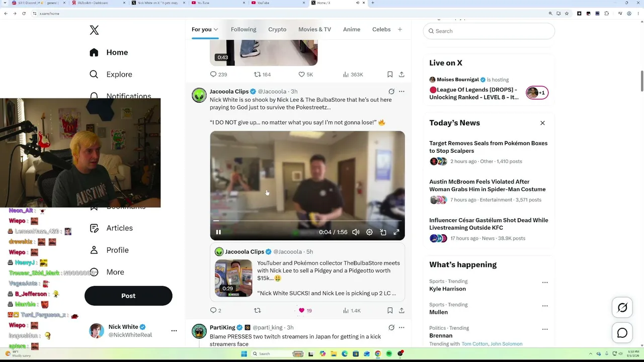Reload the page in the browser
Viewport: 644px width, 362px height.
(24, 14)
